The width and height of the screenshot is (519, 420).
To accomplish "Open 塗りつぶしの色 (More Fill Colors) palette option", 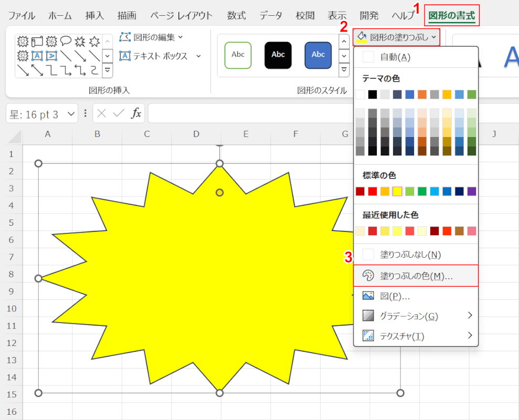I will click(x=416, y=276).
